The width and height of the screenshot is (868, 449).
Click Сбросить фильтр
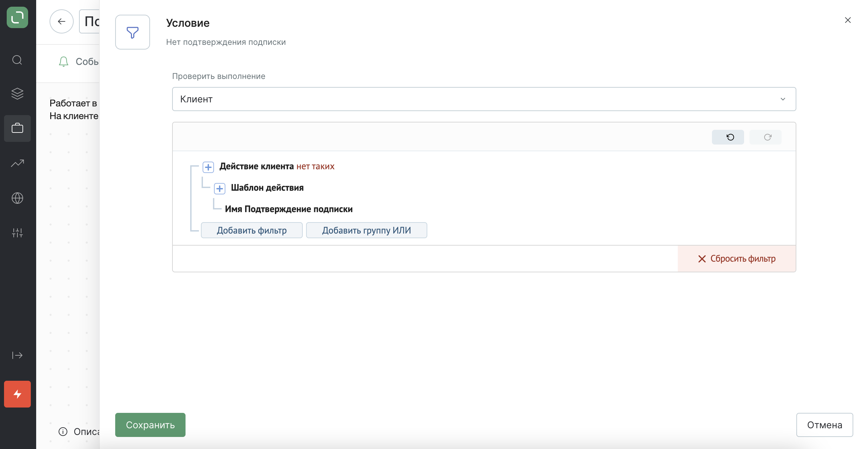pyautogui.click(x=737, y=259)
